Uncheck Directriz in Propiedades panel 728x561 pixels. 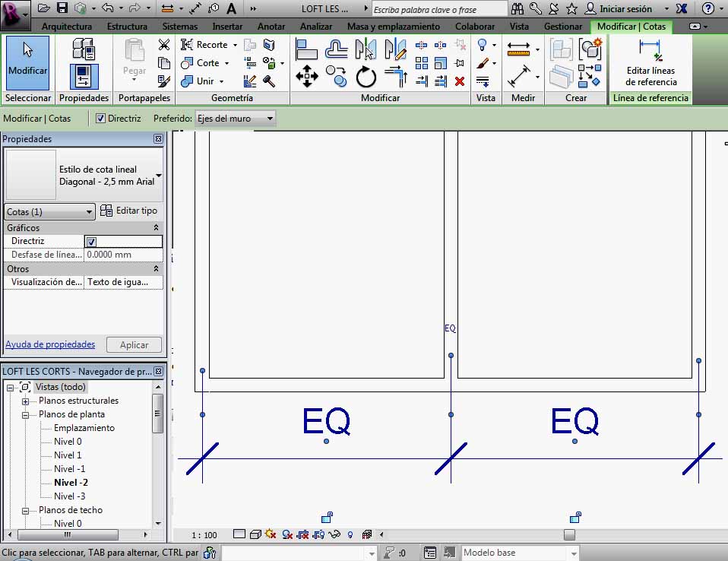(92, 242)
